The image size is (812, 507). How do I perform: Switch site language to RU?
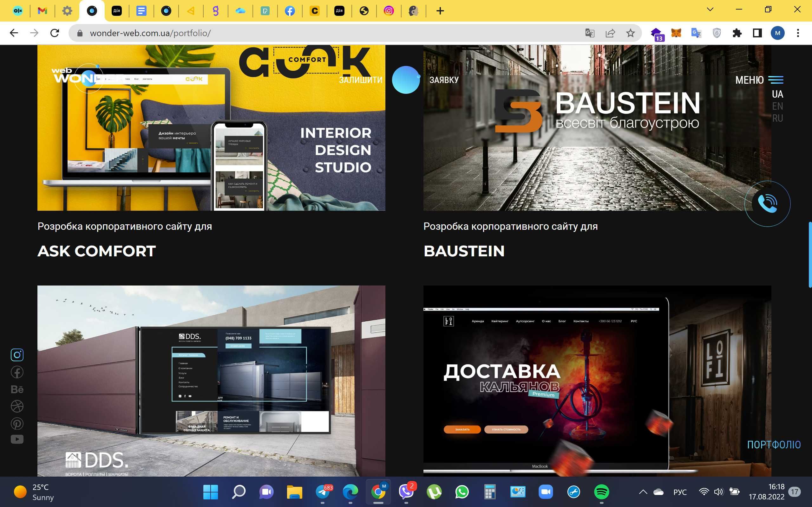pyautogui.click(x=777, y=119)
